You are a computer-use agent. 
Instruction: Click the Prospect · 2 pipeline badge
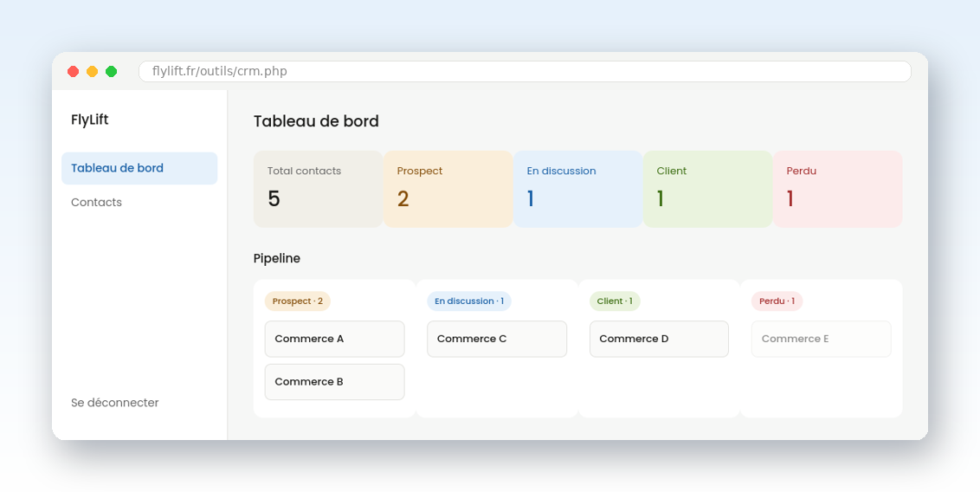click(298, 301)
